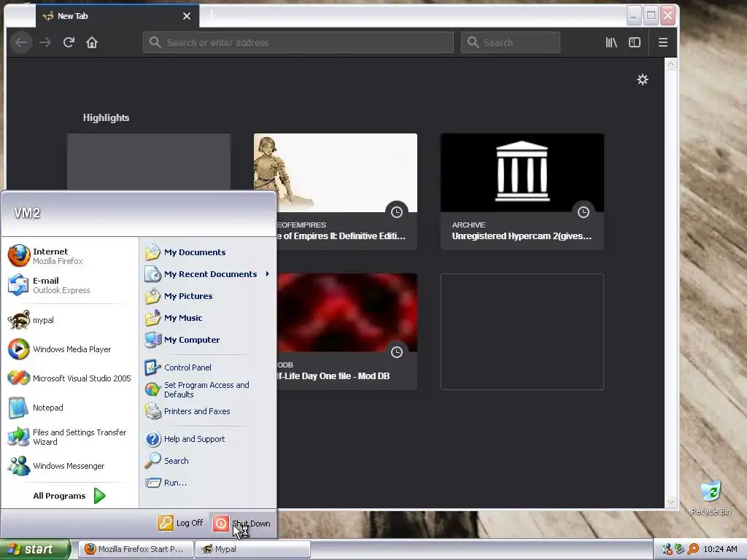Focus the Search or enter address bar
747x560 pixels.
(x=298, y=42)
